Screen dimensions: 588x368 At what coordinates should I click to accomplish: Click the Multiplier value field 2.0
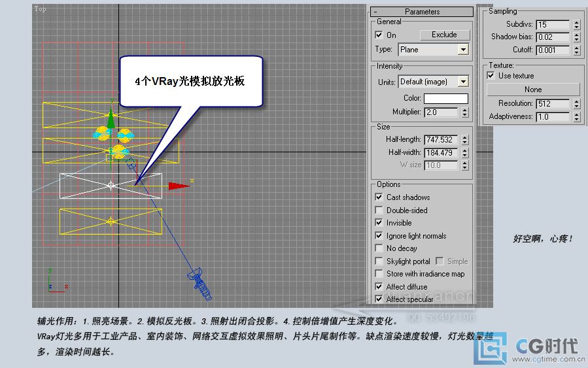click(x=441, y=112)
